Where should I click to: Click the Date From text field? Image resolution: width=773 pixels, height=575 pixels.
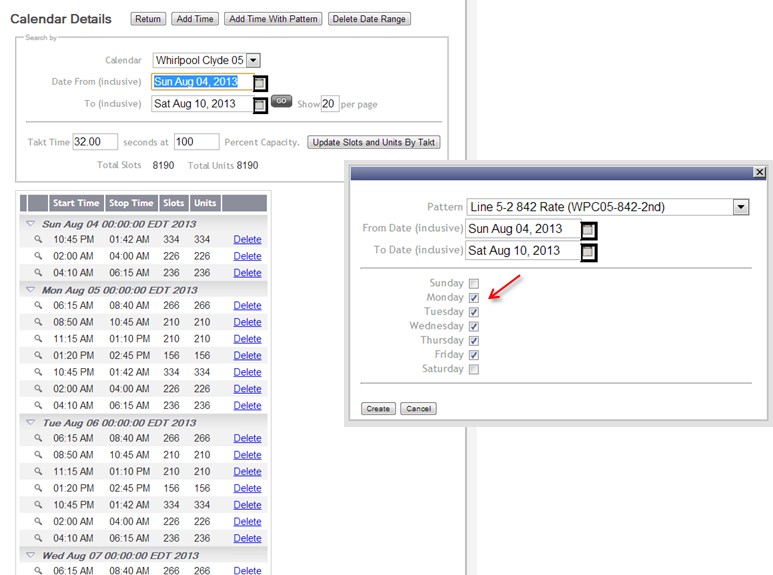(x=203, y=82)
